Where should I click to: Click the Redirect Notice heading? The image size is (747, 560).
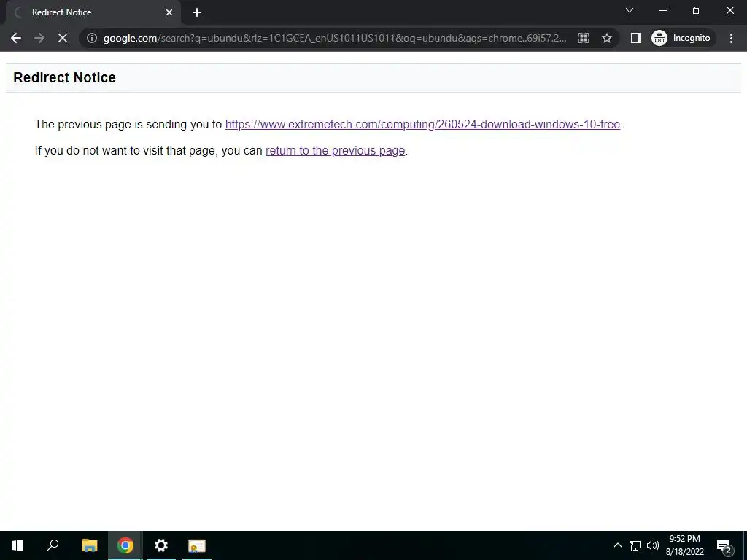pos(64,77)
